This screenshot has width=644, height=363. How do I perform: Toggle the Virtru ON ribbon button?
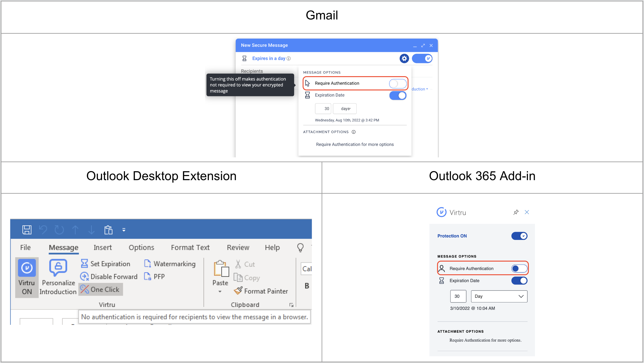click(x=27, y=277)
